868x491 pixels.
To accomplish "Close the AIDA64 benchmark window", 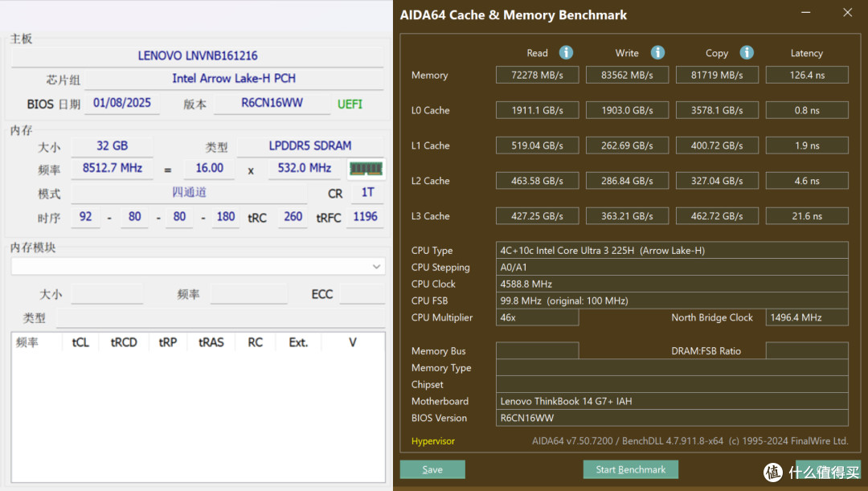I will point(848,12).
